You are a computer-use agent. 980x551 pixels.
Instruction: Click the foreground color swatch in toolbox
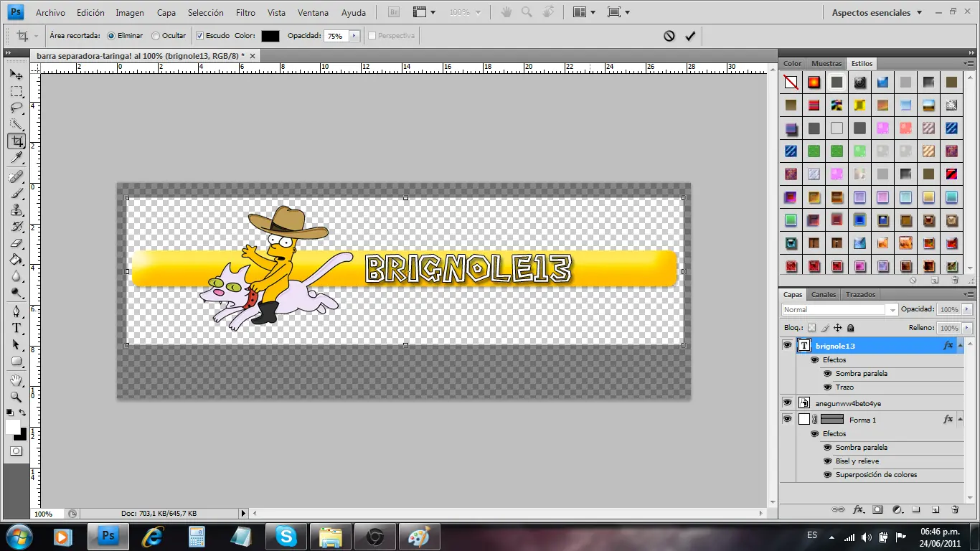pos(13,427)
